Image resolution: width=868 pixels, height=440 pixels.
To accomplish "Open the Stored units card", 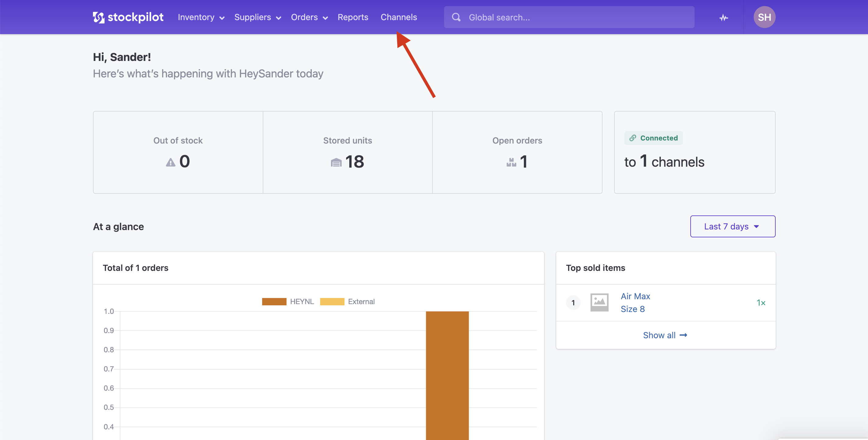I will (x=347, y=152).
